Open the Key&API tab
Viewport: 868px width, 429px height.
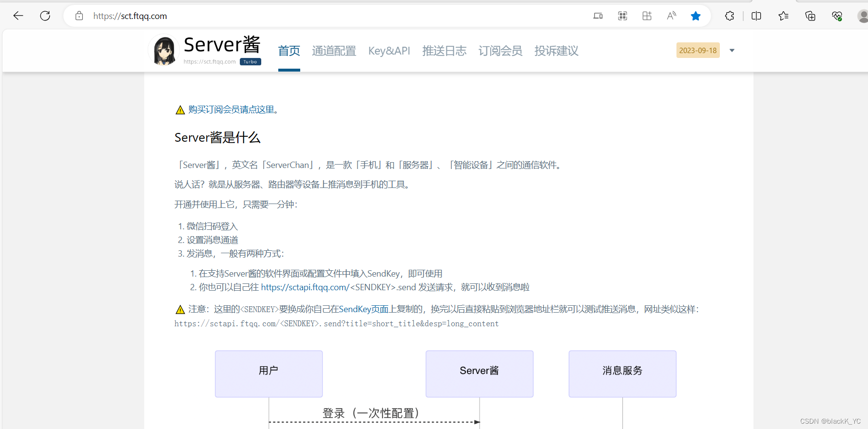point(389,51)
